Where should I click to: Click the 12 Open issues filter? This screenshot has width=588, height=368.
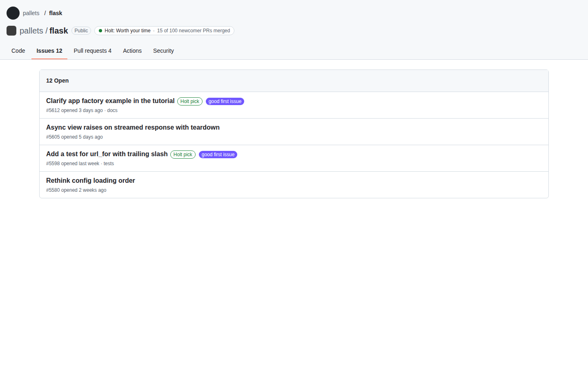[58, 81]
